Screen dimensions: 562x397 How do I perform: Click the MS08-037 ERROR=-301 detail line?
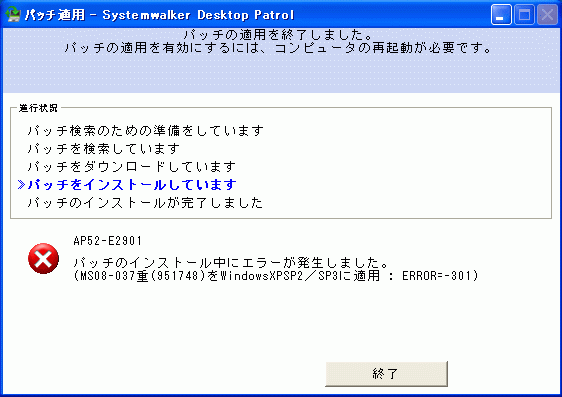click(x=276, y=276)
